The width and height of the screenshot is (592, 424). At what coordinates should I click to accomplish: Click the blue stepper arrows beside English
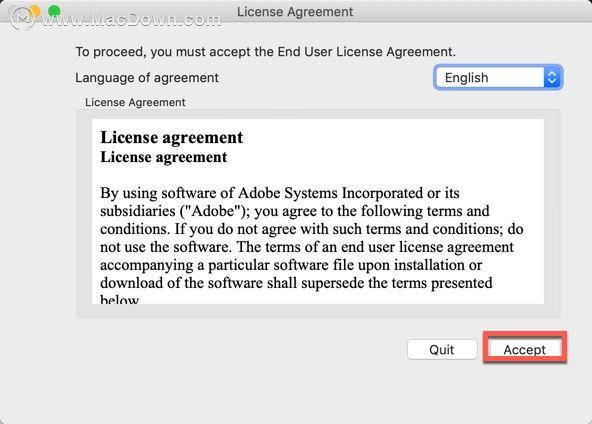(x=552, y=77)
